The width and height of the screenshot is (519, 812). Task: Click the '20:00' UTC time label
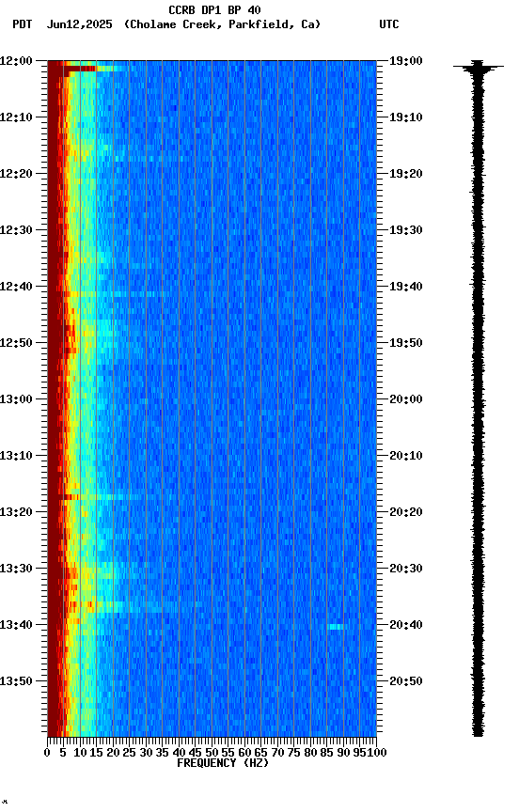pyautogui.click(x=406, y=399)
